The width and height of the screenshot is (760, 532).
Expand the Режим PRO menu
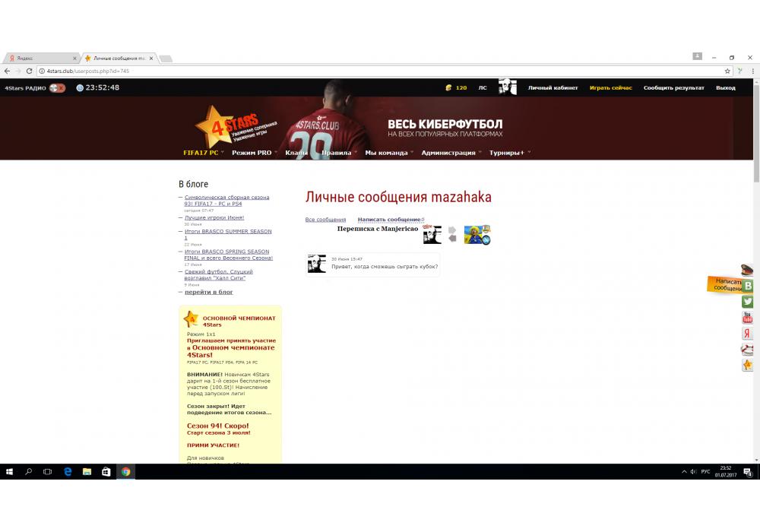[x=254, y=153]
